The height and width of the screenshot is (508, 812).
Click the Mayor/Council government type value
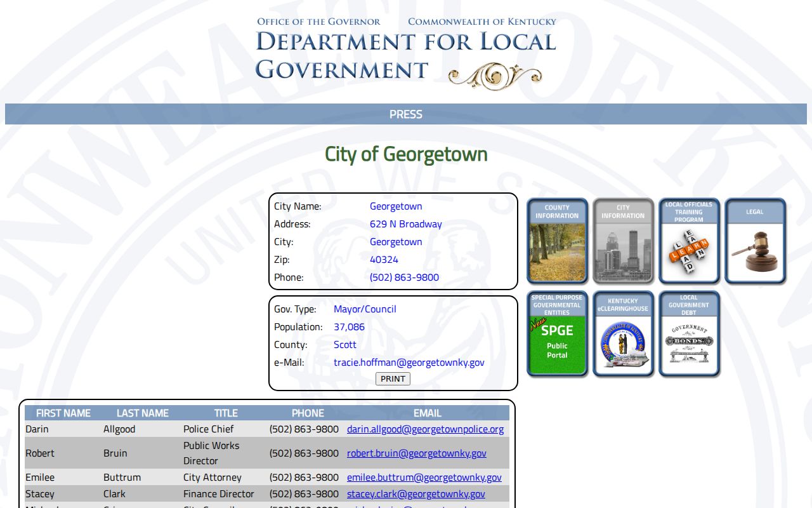click(x=365, y=309)
